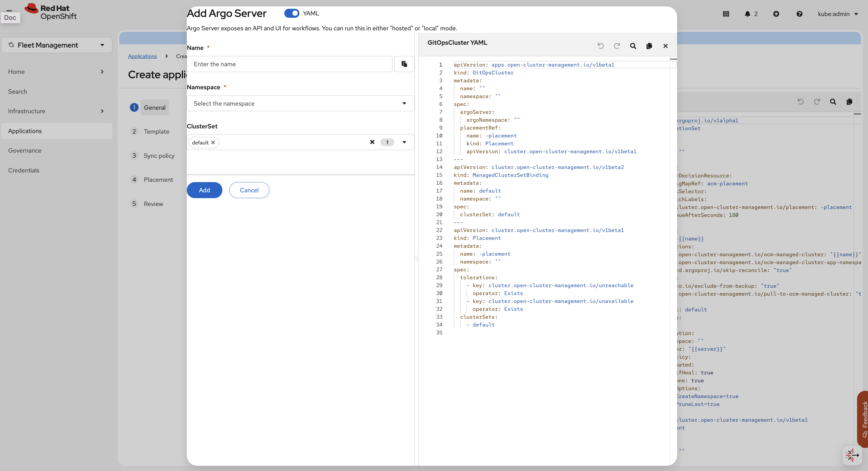The width and height of the screenshot is (868, 471).
Task: Click the plus import icon in header
Action: [x=776, y=14]
